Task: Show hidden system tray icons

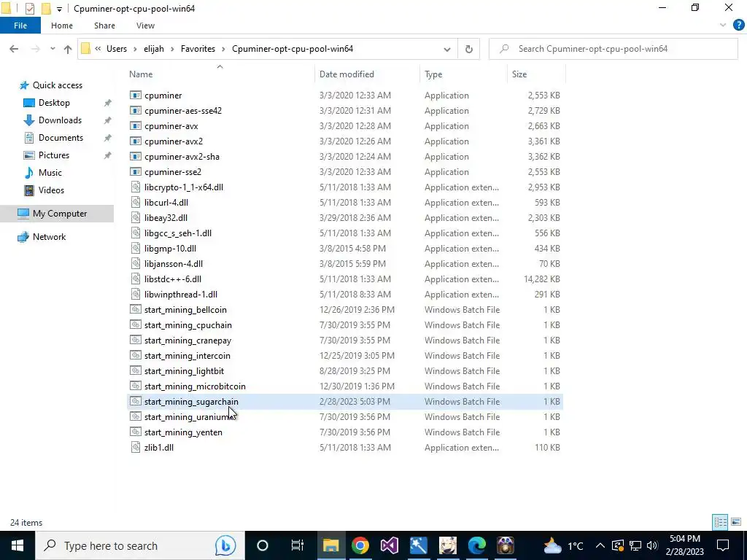Action: click(600, 545)
